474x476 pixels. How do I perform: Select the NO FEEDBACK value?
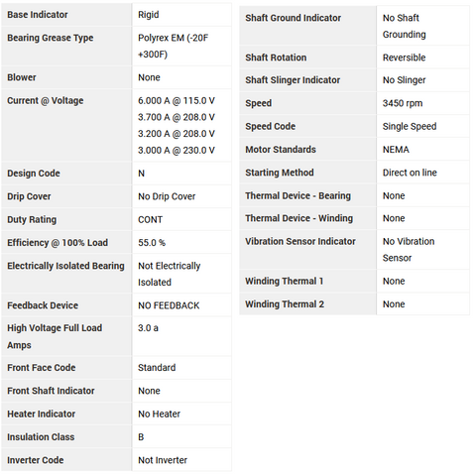click(x=169, y=305)
